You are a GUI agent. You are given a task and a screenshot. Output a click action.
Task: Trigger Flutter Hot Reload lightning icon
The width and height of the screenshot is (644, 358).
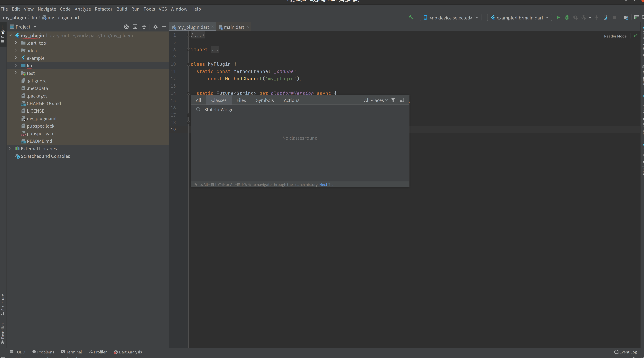click(x=597, y=18)
